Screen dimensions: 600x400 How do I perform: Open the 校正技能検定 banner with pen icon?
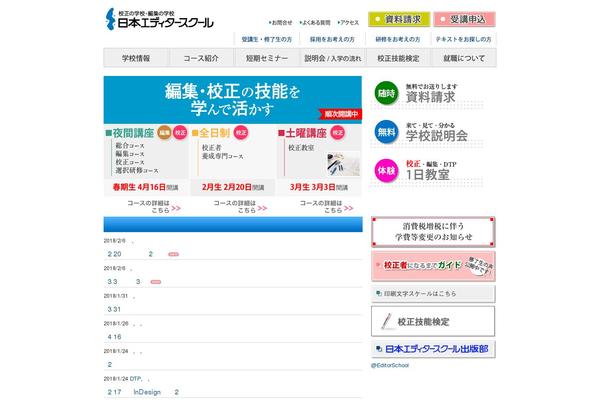tap(433, 321)
